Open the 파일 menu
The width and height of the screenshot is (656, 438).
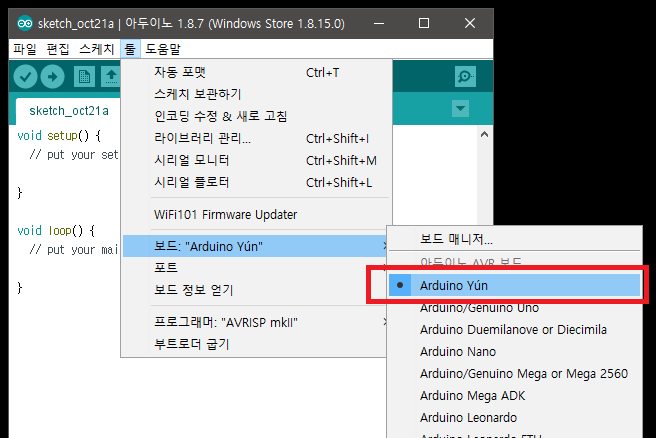point(25,49)
